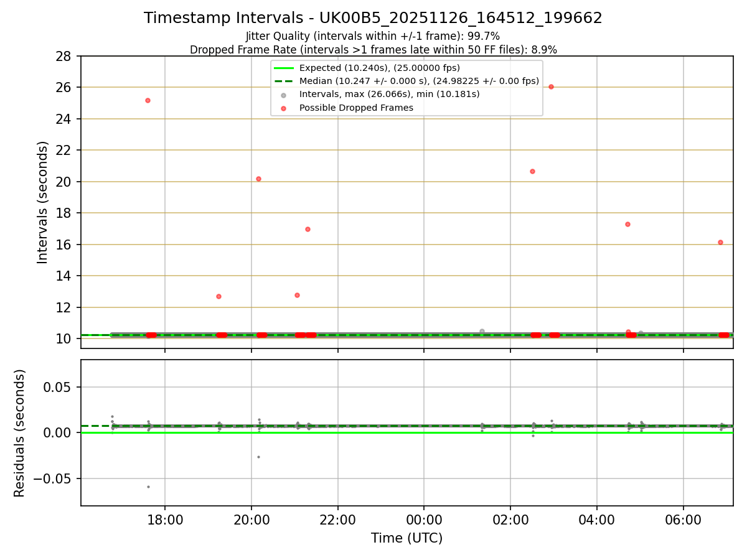Click the lowest residual point near -0.06
This screenshot has height=560, width=747.
pyautogui.click(x=148, y=487)
